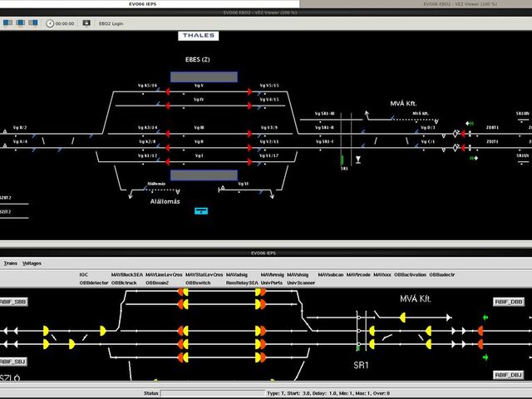This screenshot has height=399, width=532.
Task: Click the THALES logo
Action: [x=198, y=36]
